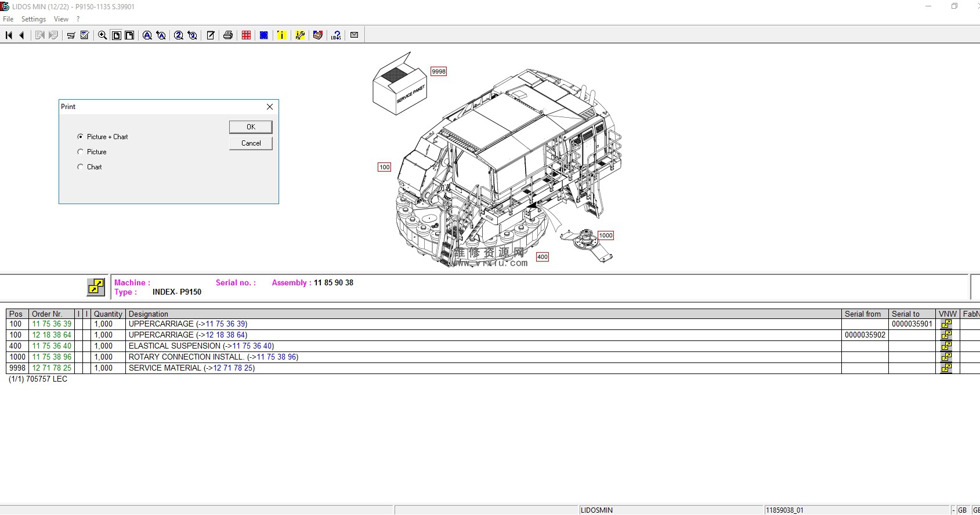Click callout 1000 on the drawing

(606, 235)
